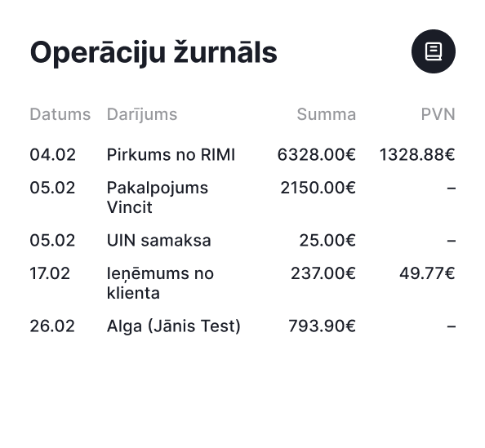Open the UIN samaksa entry
Image resolution: width=485 pixels, height=448 pixels.
(x=159, y=240)
